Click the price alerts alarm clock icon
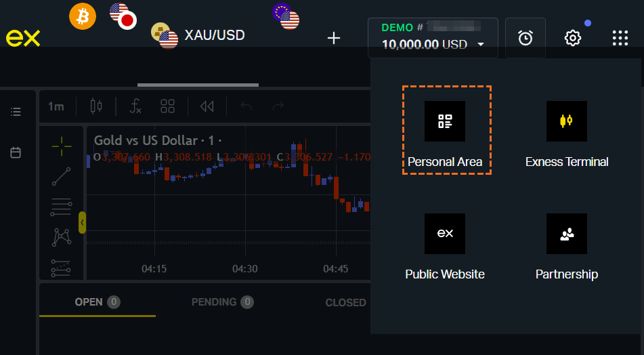 coord(525,38)
